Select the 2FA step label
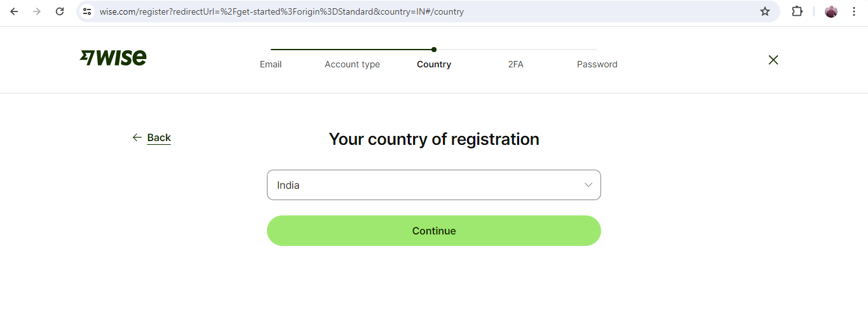 516,64
